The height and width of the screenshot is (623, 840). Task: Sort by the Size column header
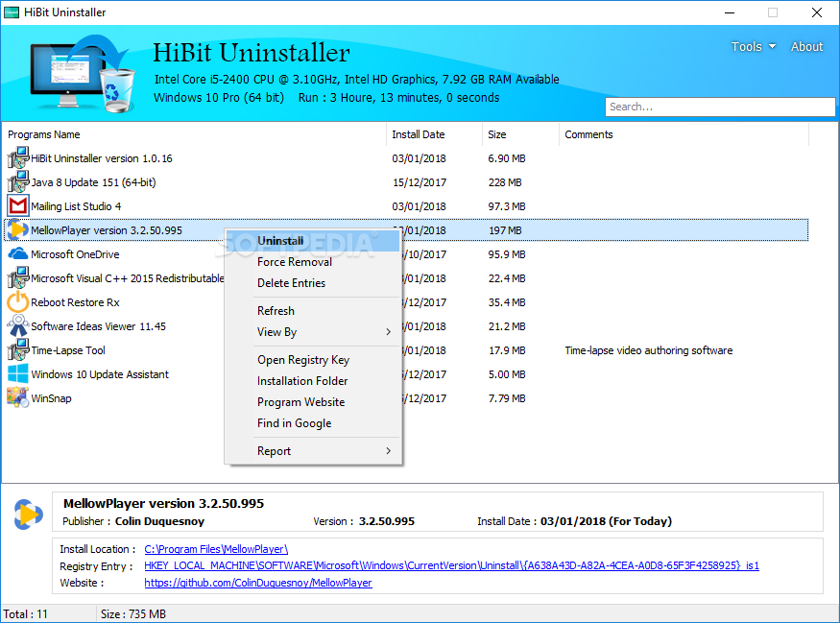pos(520,134)
